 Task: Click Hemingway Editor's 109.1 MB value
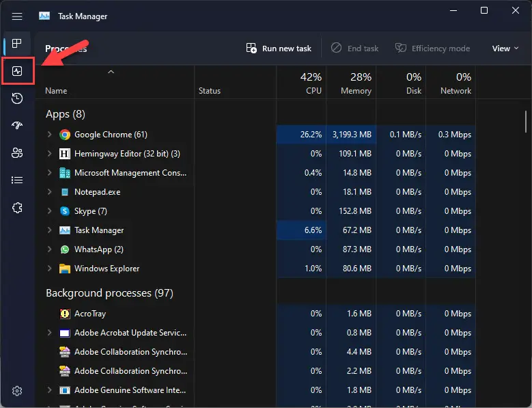pyautogui.click(x=355, y=154)
